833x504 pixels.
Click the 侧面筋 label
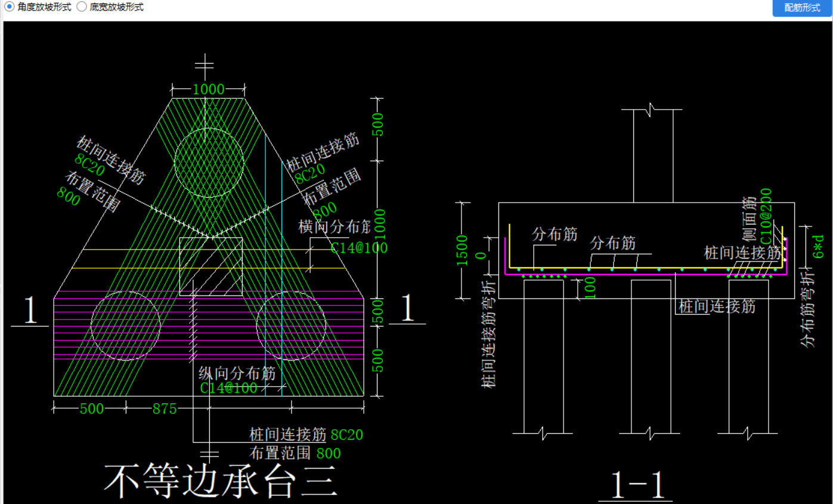tap(750, 218)
